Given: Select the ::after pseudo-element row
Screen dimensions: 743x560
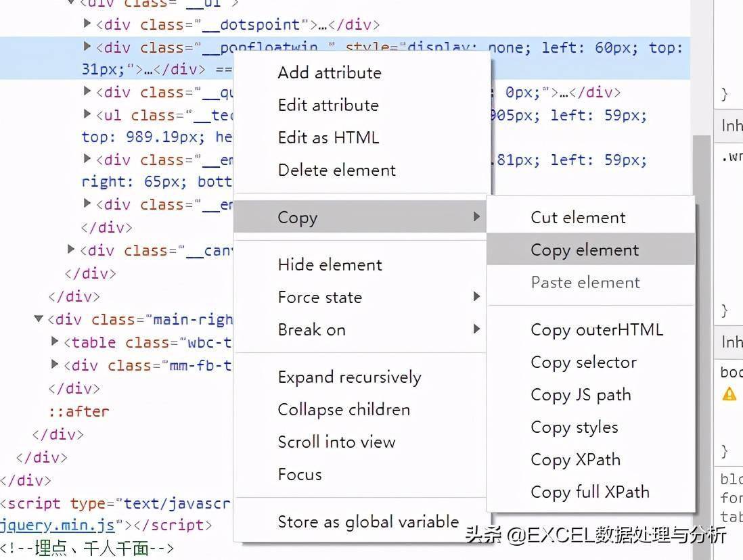Looking at the screenshot, I should tap(78, 411).
